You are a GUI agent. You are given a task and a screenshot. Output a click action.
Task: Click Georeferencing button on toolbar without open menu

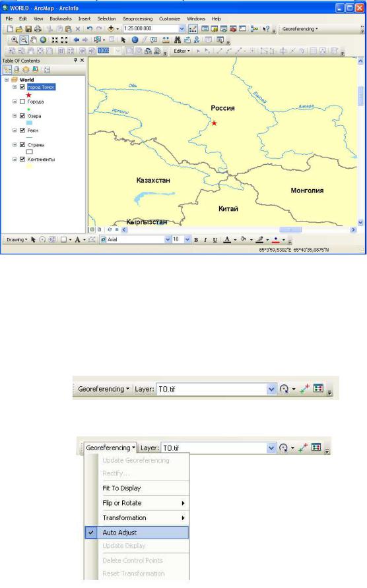click(104, 389)
